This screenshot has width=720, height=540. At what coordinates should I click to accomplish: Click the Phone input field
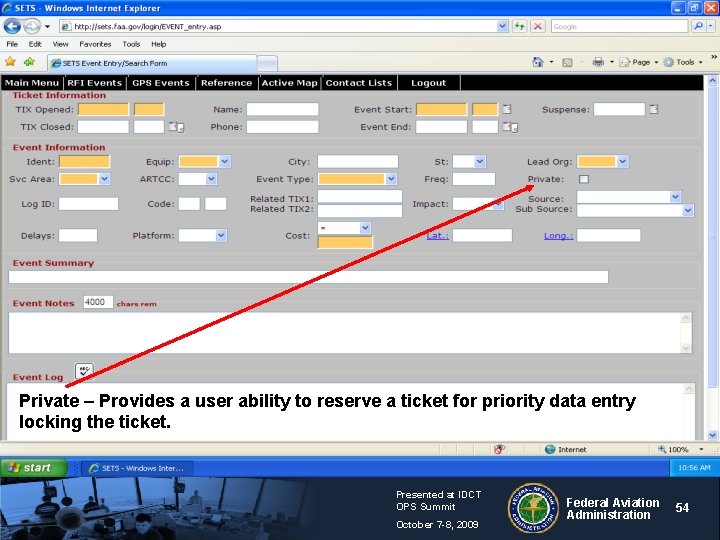coord(282,127)
